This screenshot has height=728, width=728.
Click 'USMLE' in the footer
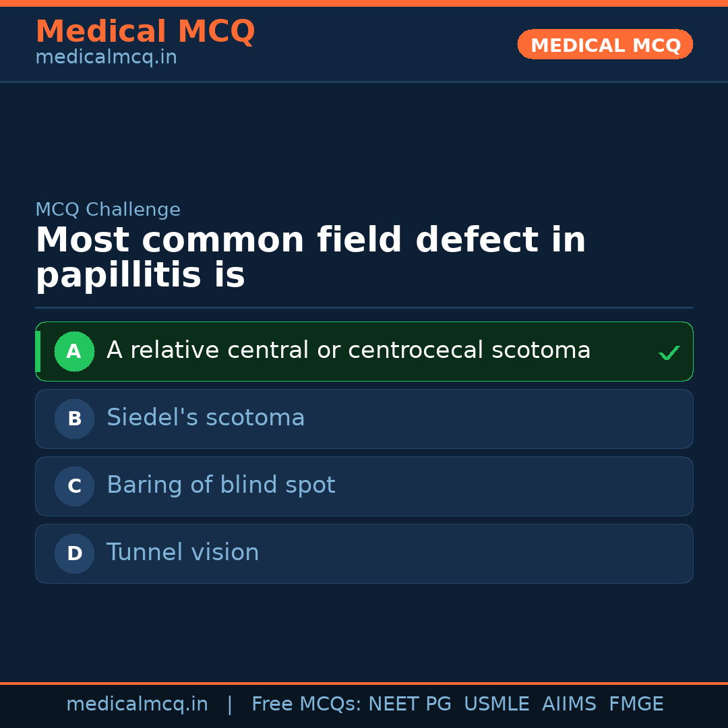pos(496,704)
